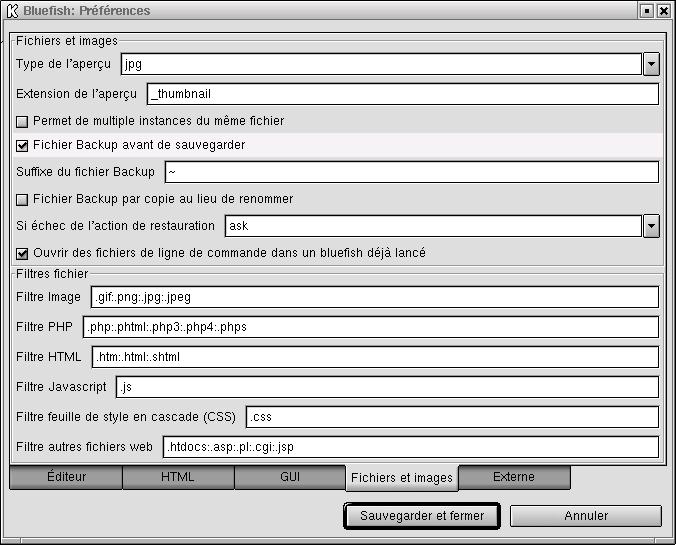Image resolution: width=676 pixels, height=545 pixels.
Task: Toggle Fichier Backup par copie checkbox
Action: coord(23,199)
